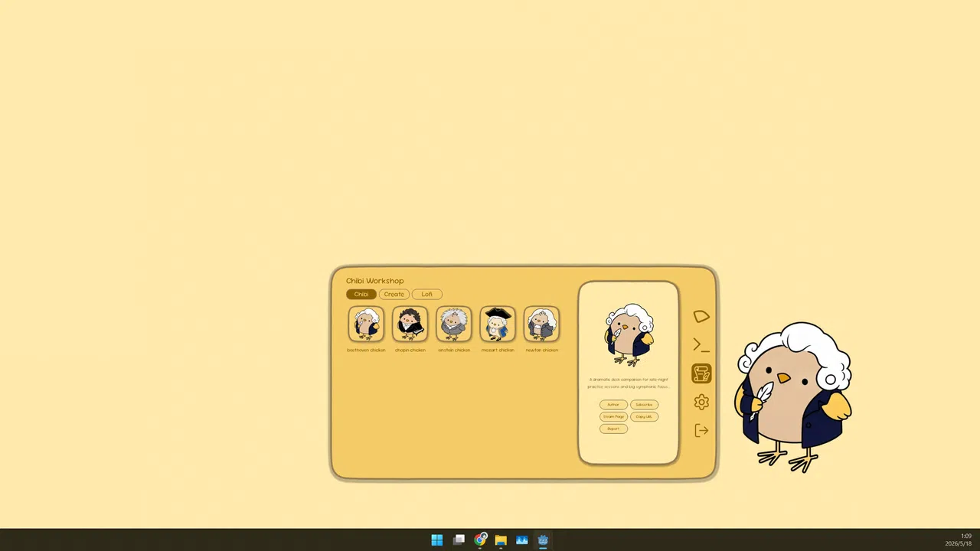Switch to the Lofi tab
Screen dimensions: 980x551
pyautogui.click(x=427, y=294)
